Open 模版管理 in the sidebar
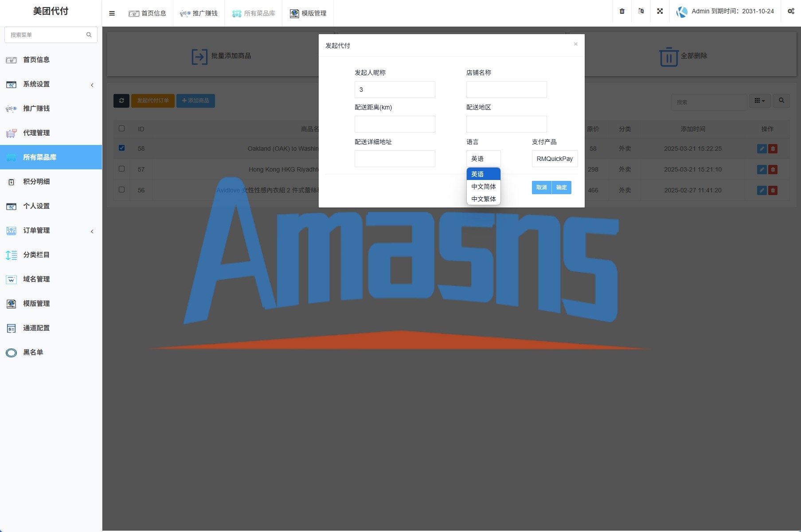 pyautogui.click(x=51, y=304)
